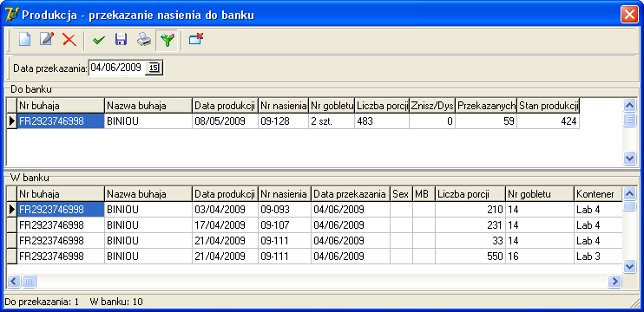Click W banku Nr gobletu column header
The width and height of the screenshot is (644, 312).
click(x=540, y=194)
